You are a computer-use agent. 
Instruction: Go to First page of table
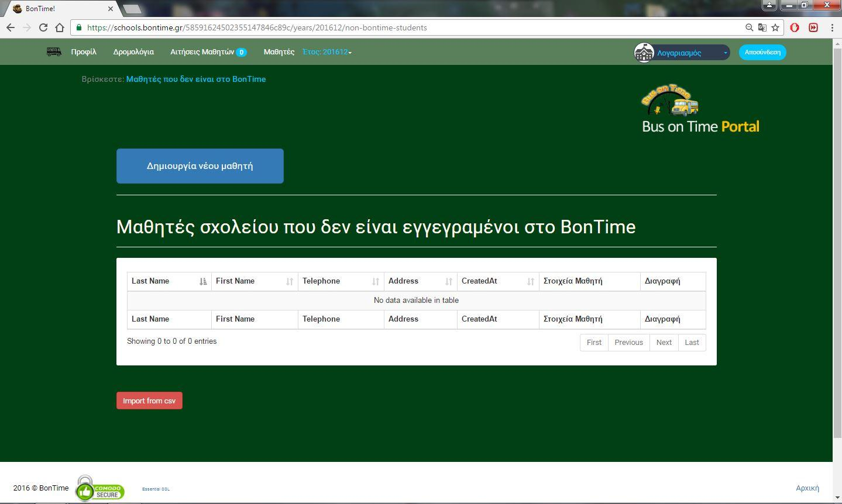[x=594, y=343]
